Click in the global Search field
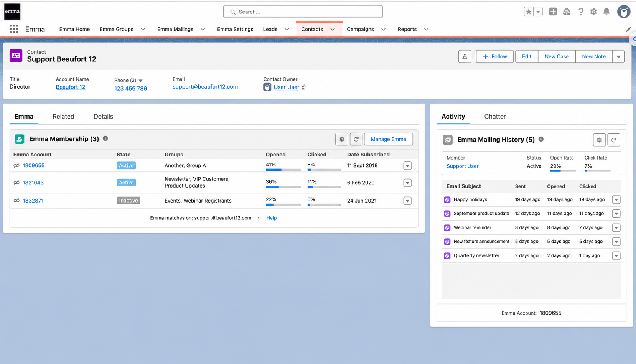 point(303,12)
